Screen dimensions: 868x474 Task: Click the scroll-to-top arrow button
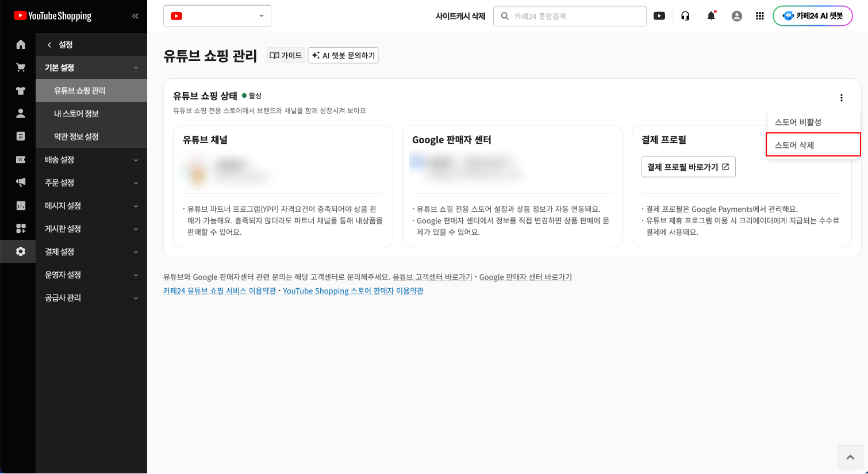(850, 457)
